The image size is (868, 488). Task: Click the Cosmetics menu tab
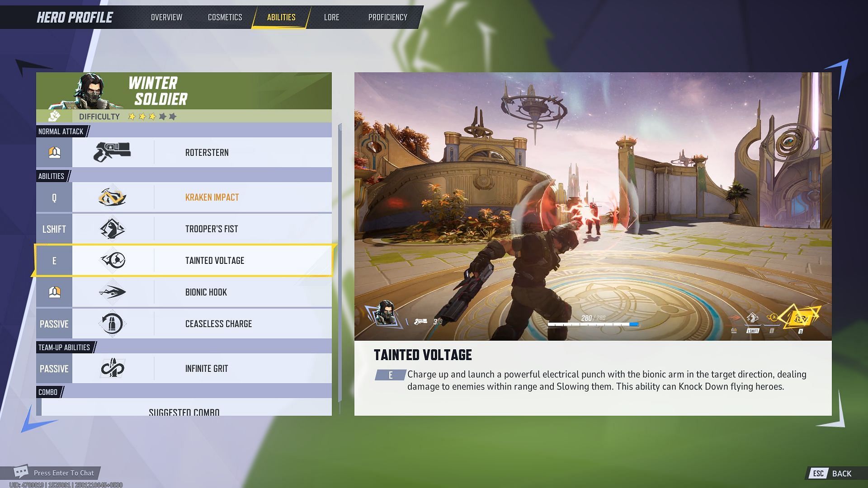tap(225, 16)
